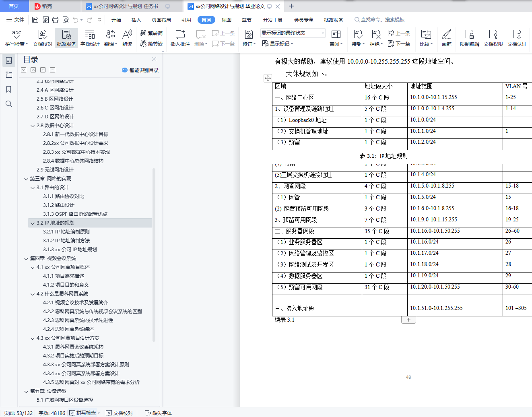Run 拼写检查 from the review ribbon
Screen dimensions: 532x417
pos(16,38)
